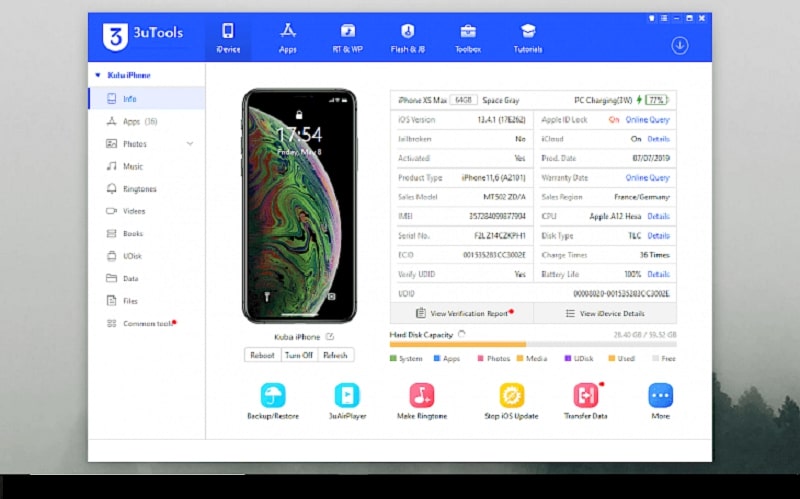The height and width of the screenshot is (499, 800).
Task: Click the Turn Off button
Action: coord(299,355)
